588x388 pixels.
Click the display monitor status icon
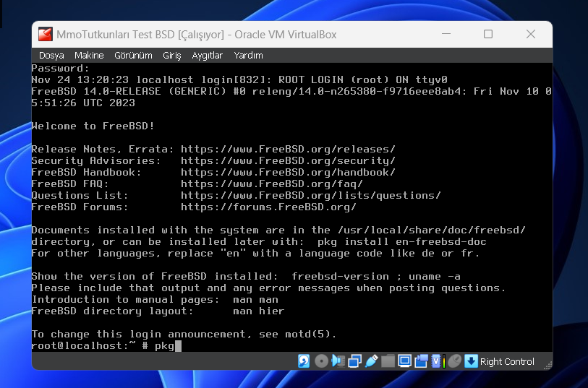click(x=404, y=361)
